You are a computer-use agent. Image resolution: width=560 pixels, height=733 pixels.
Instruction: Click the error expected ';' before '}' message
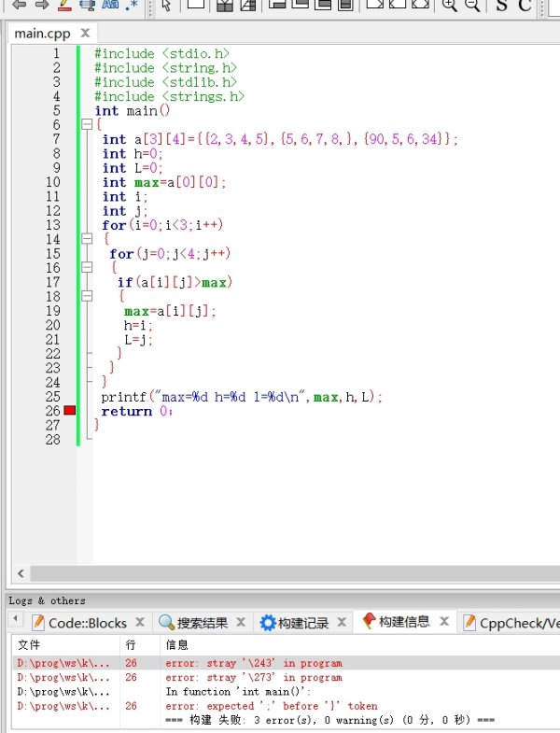click(x=271, y=706)
